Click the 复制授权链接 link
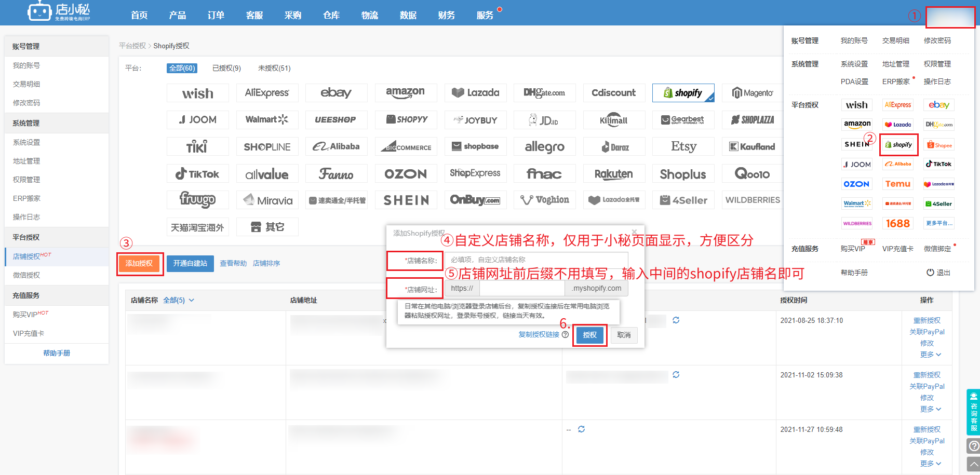 point(539,335)
